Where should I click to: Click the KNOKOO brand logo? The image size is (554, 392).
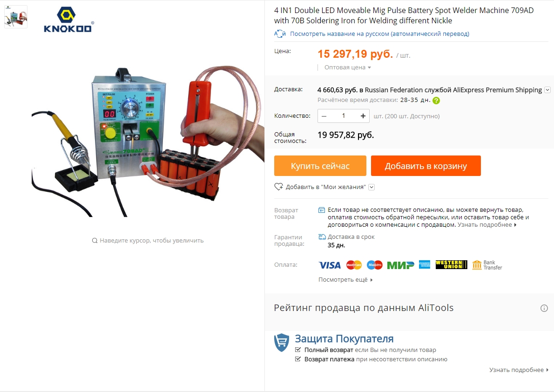coord(68,20)
